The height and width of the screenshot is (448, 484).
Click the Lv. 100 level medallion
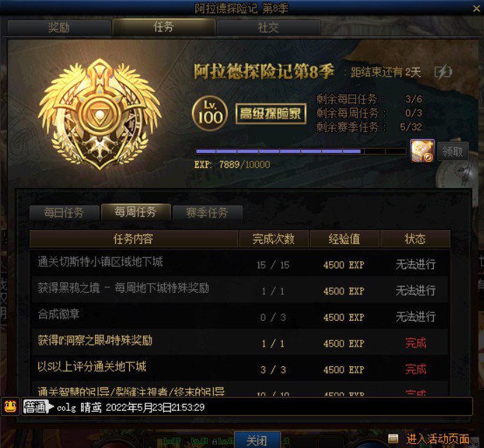(x=210, y=113)
